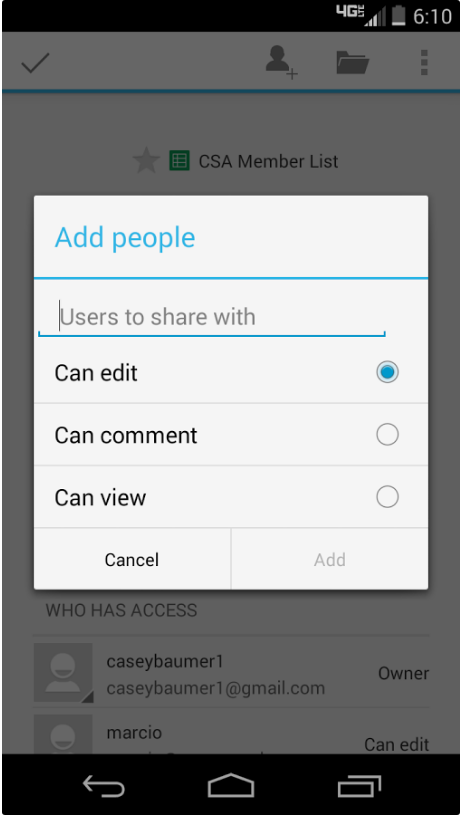Open the three-dot overflow menu
The width and height of the screenshot is (460, 815).
pos(424,63)
